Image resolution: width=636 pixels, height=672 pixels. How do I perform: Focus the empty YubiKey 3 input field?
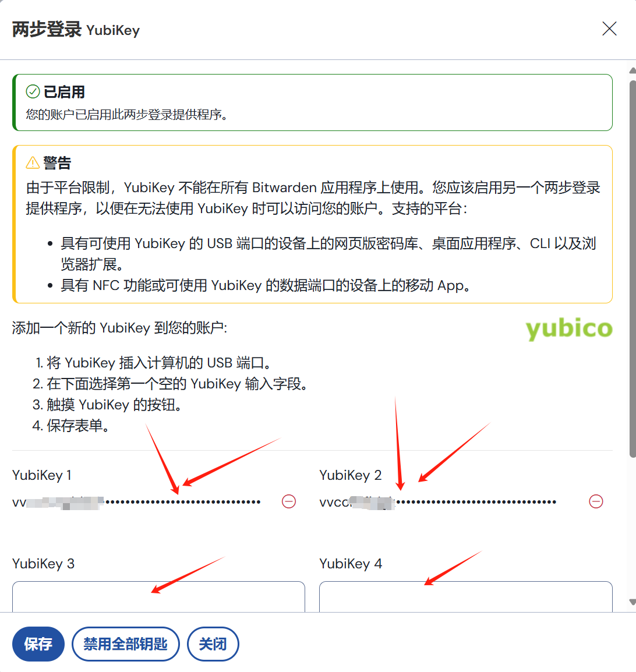coord(158,596)
